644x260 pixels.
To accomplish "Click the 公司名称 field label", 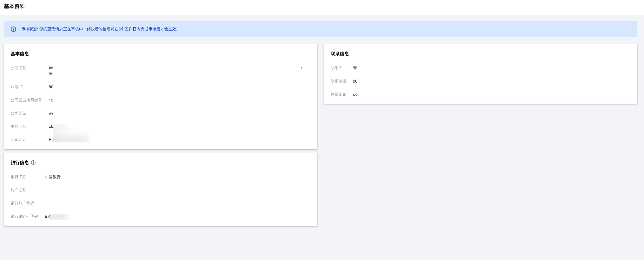I will click(x=18, y=68).
